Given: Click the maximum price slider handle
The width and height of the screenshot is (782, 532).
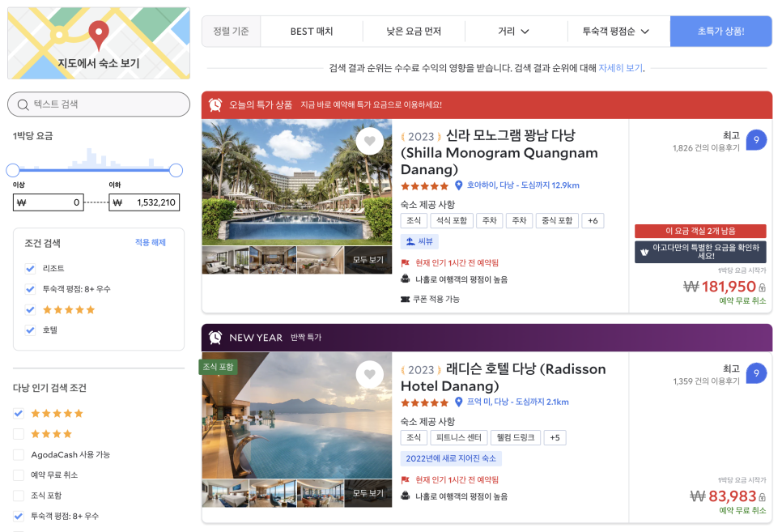Looking at the screenshot, I should click(176, 170).
